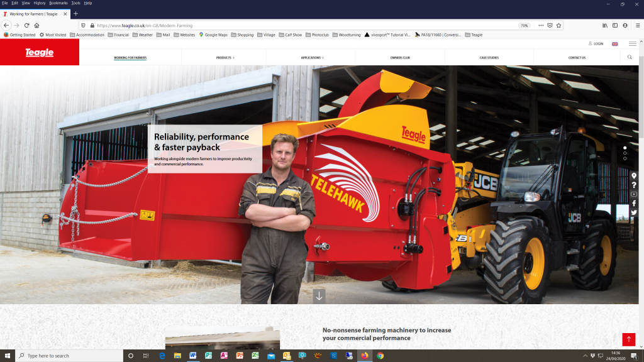Open the site hamburger menu

pyautogui.click(x=633, y=43)
